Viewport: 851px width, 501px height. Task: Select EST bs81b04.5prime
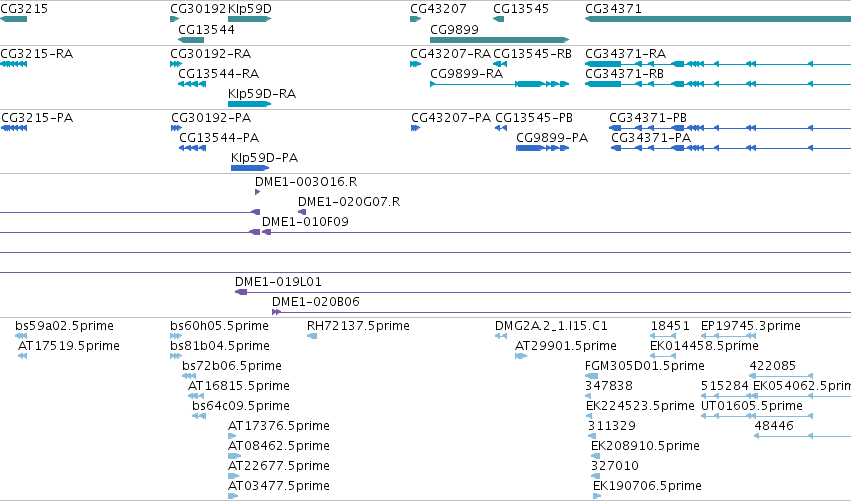(x=220, y=346)
